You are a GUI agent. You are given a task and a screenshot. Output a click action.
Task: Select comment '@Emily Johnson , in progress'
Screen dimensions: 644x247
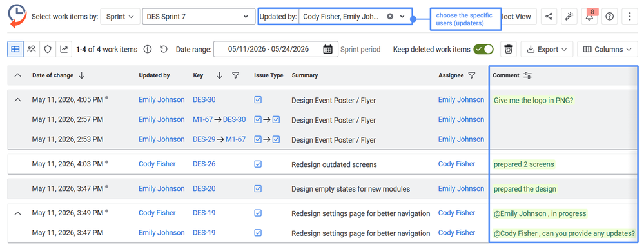tap(540, 213)
